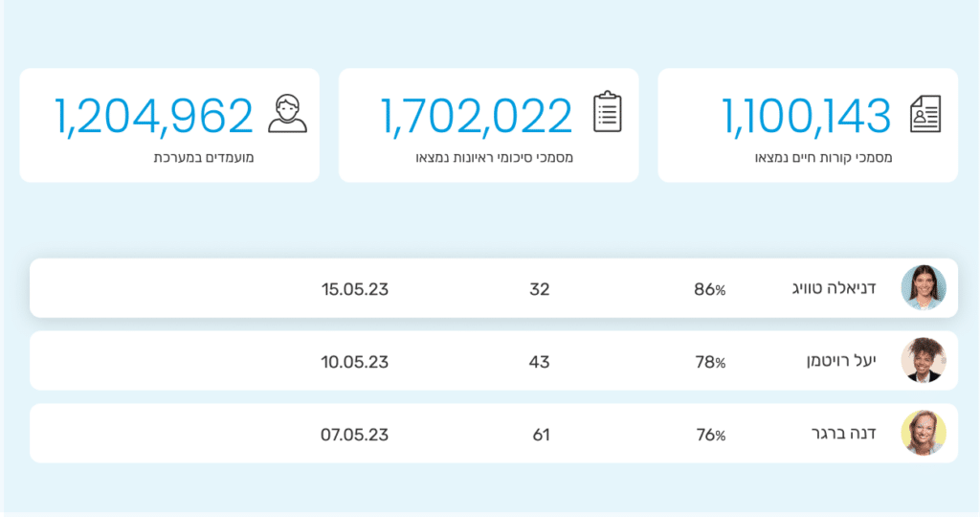Click the candidate person icon

click(288, 114)
